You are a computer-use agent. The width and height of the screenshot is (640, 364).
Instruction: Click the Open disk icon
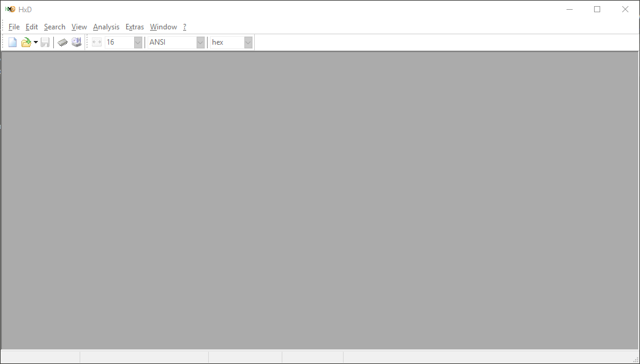coord(77,42)
